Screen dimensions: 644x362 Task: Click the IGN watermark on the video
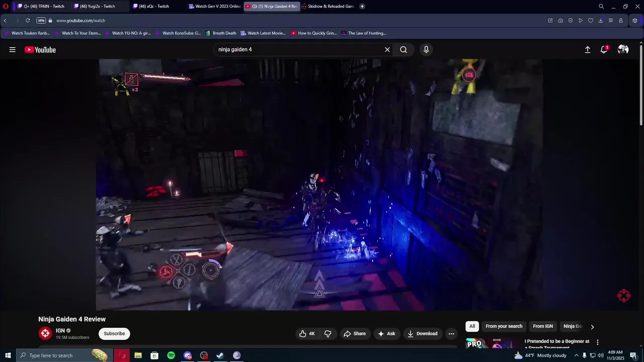tap(624, 296)
